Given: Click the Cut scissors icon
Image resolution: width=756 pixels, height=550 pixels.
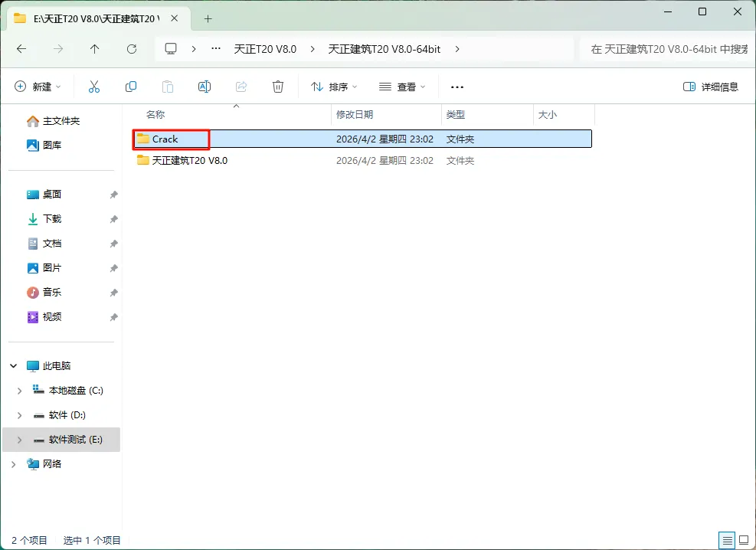Looking at the screenshot, I should pyautogui.click(x=94, y=87).
